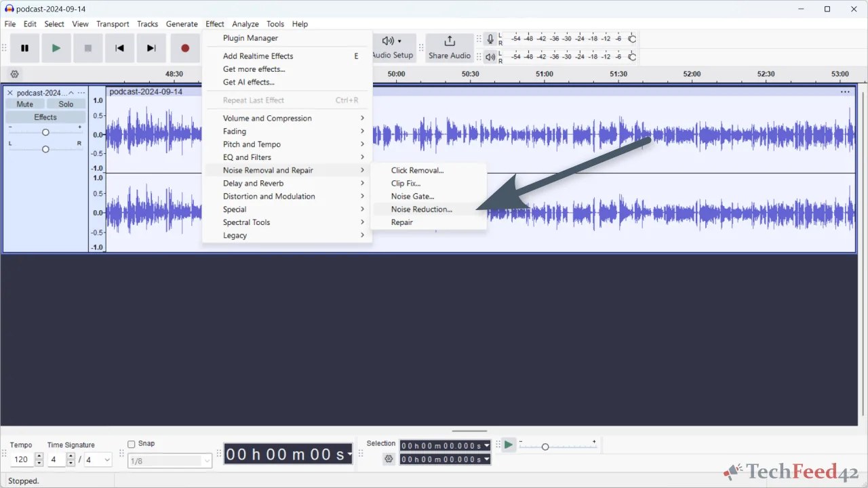
Task: Expand the Spectral Tools submenu
Action: [x=287, y=222]
